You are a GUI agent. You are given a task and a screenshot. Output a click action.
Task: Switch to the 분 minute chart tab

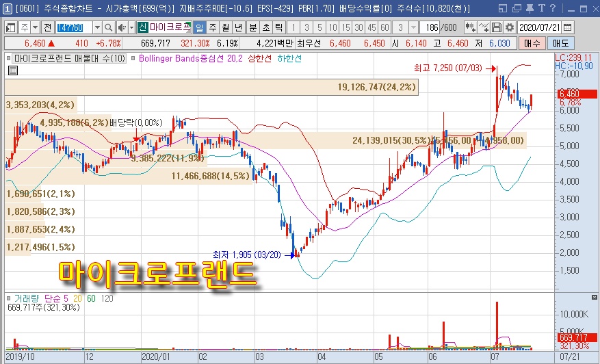click(253, 27)
